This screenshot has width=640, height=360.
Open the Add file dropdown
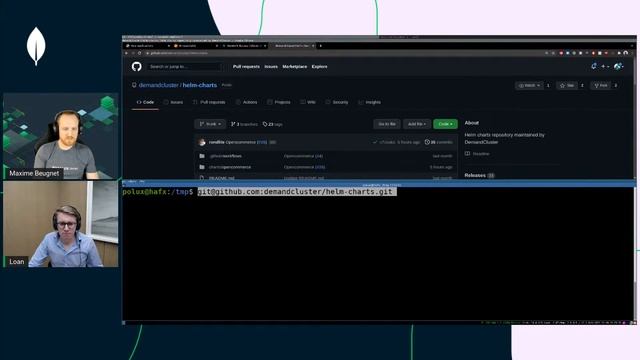(x=416, y=124)
